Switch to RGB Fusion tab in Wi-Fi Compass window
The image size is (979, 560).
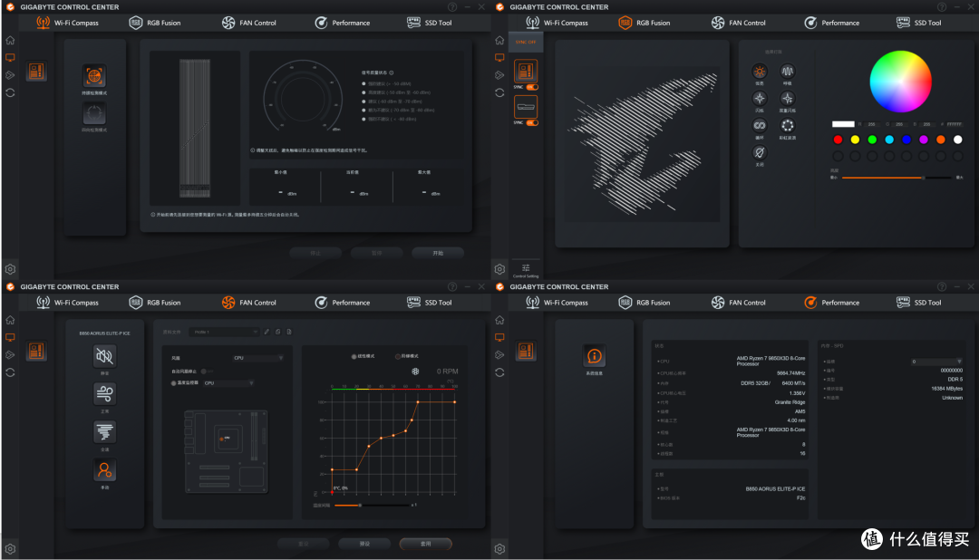tap(155, 23)
